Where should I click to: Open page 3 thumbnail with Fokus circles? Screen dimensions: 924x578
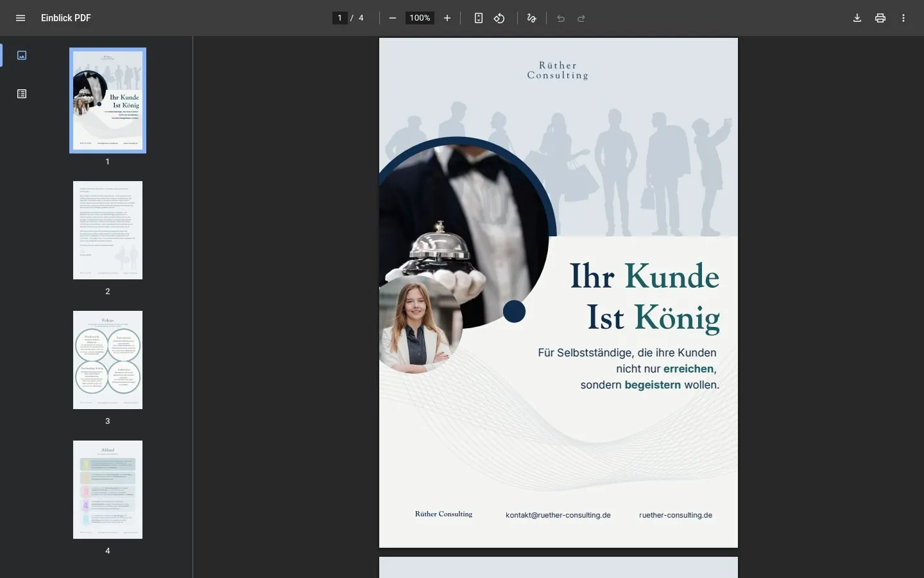coord(108,360)
